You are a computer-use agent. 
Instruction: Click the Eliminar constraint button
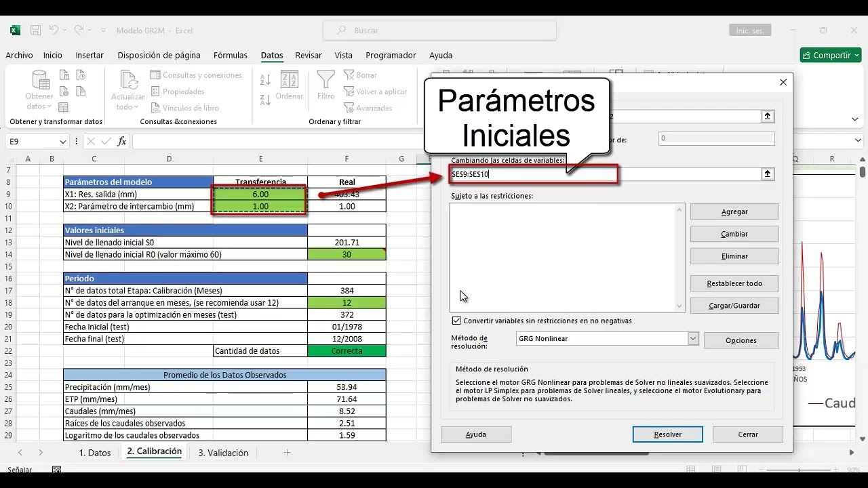click(734, 256)
